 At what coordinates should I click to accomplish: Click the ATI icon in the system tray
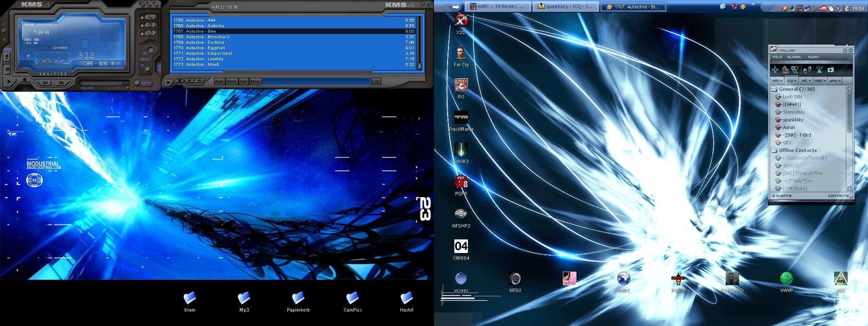coord(822,8)
